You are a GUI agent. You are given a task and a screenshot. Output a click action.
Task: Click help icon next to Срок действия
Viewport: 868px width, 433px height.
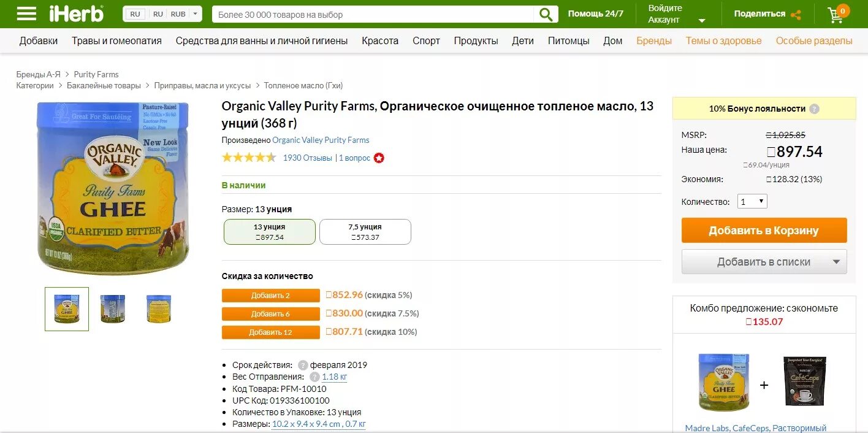click(x=302, y=365)
